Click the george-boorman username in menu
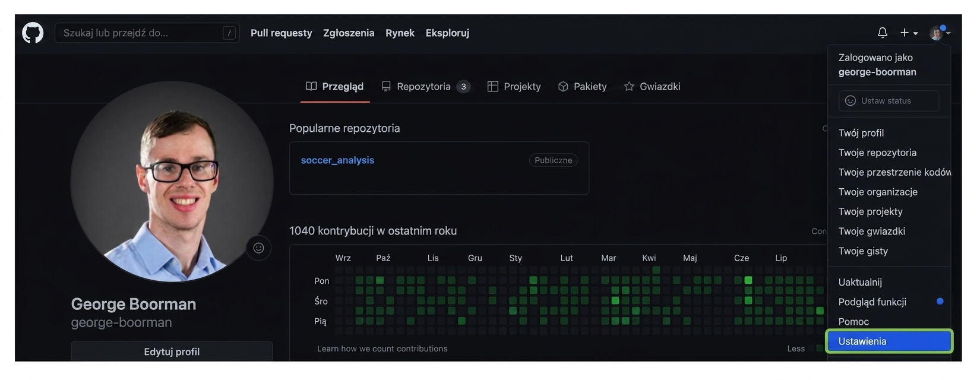Viewport: 980px width, 380px height. [x=877, y=72]
